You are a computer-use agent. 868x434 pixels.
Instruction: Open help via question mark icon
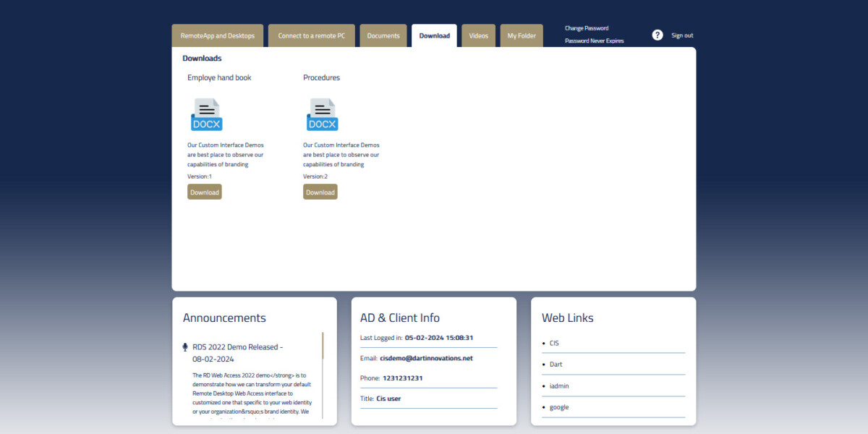[658, 35]
